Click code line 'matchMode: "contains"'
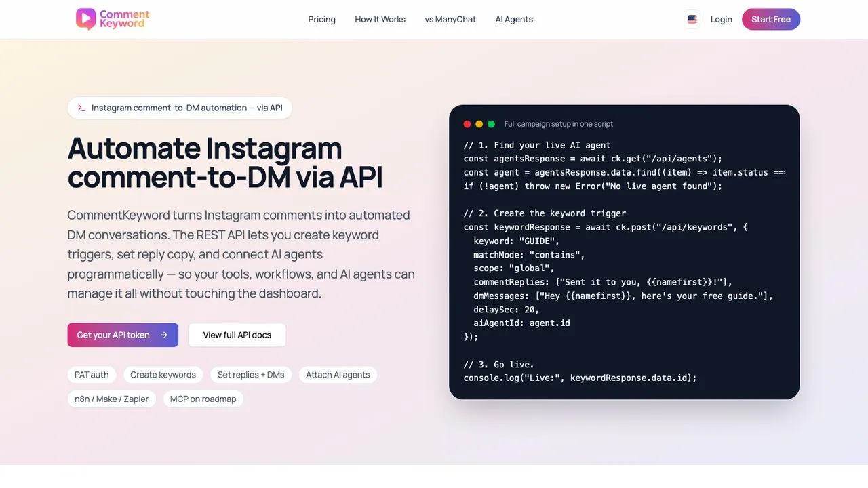Image resolution: width=868 pixels, height=488 pixels. click(529, 255)
